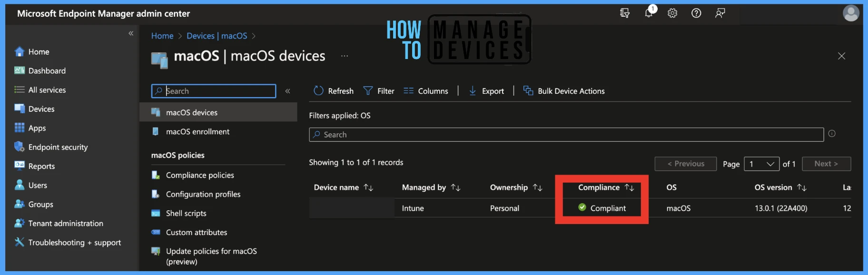Open the more options ellipsis beside title
The height and width of the screenshot is (275, 868).
(x=345, y=56)
